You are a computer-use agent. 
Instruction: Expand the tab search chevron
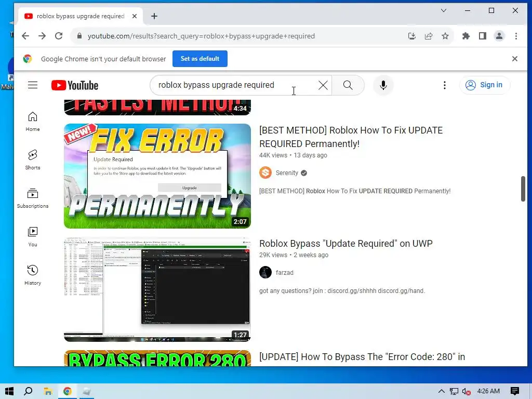(444, 10)
